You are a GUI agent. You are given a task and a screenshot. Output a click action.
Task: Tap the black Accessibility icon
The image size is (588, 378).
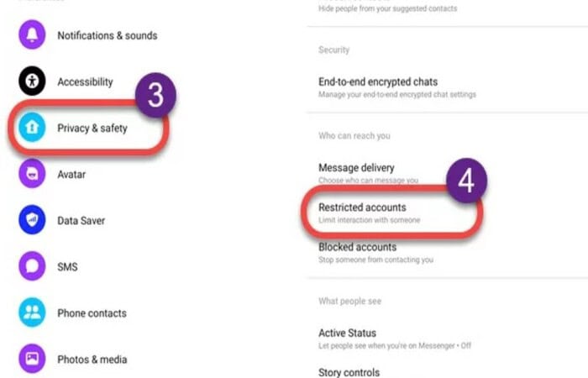click(32, 81)
